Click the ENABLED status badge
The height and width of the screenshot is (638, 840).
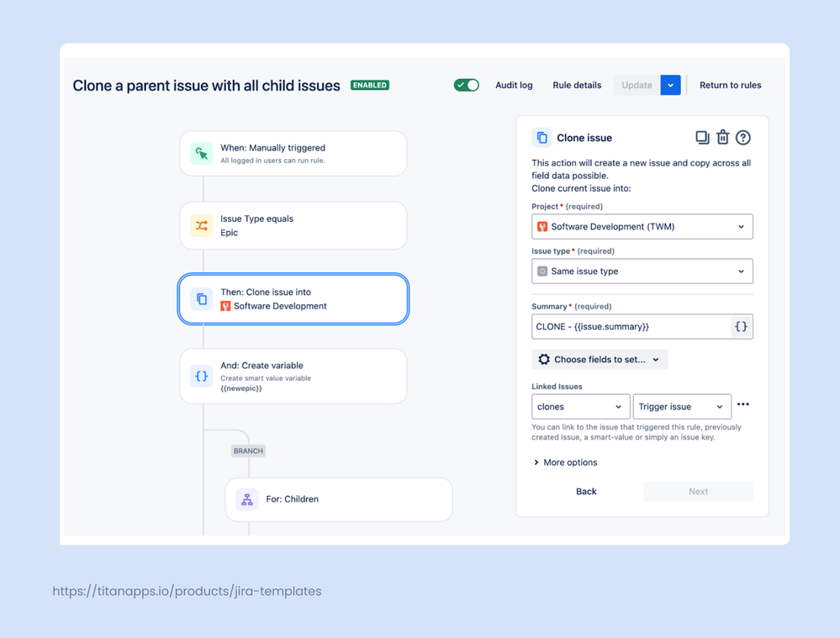click(370, 85)
